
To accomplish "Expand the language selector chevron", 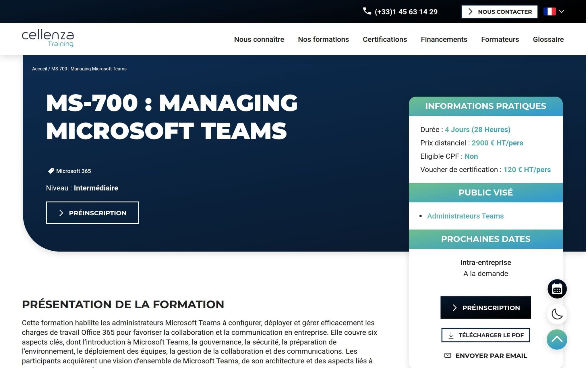I will (562, 11).
